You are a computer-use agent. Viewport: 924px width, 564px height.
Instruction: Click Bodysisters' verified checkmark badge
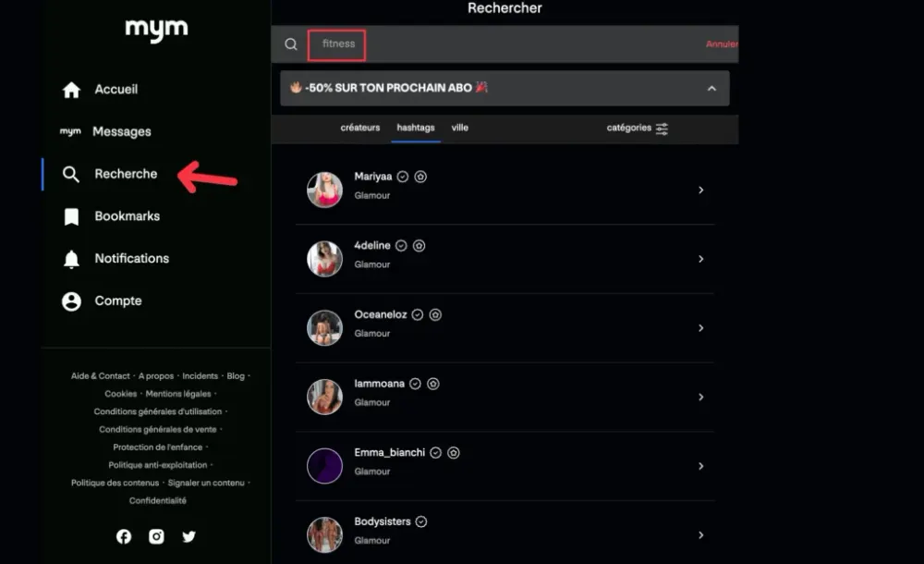coord(421,521)
